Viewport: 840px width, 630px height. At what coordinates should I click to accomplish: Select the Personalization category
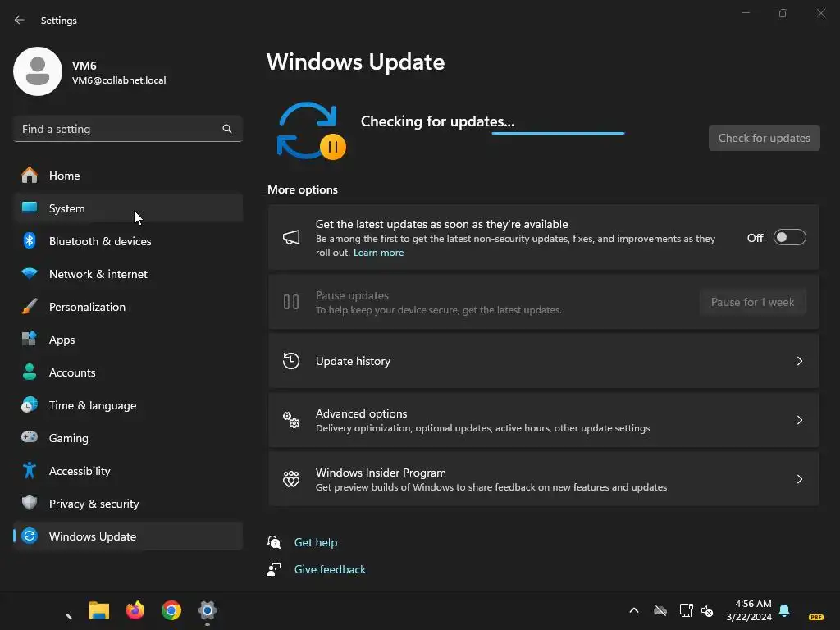(128, 307)
